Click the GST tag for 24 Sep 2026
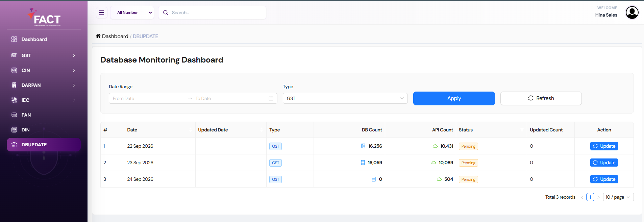This screenshot has width=644, height=222. tap(276, 179)
